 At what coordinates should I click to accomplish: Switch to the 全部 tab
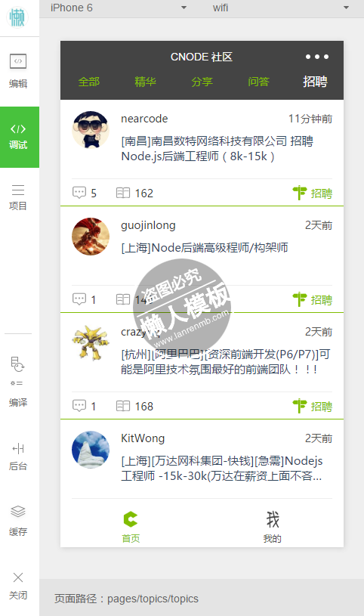pos(89,82)
